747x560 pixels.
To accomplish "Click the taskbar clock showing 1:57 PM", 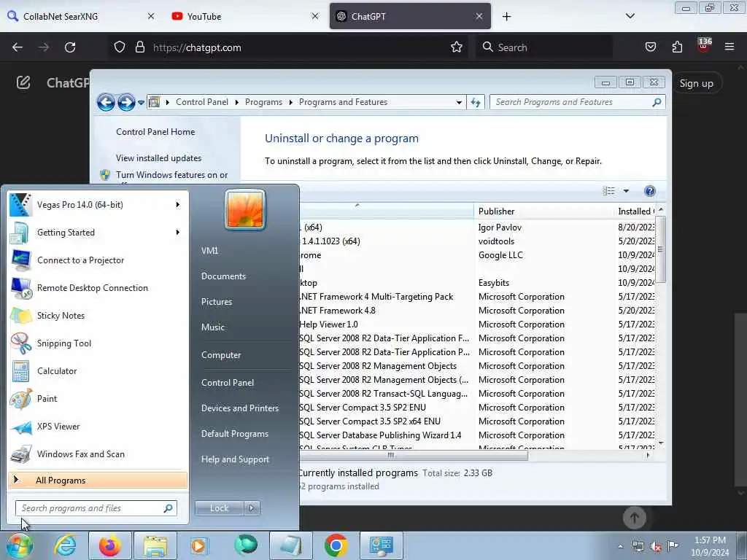I will 710,546.
